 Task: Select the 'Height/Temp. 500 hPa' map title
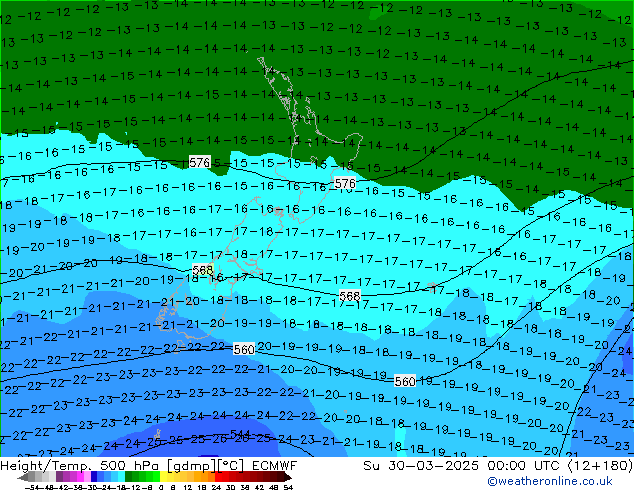(81, 466)
